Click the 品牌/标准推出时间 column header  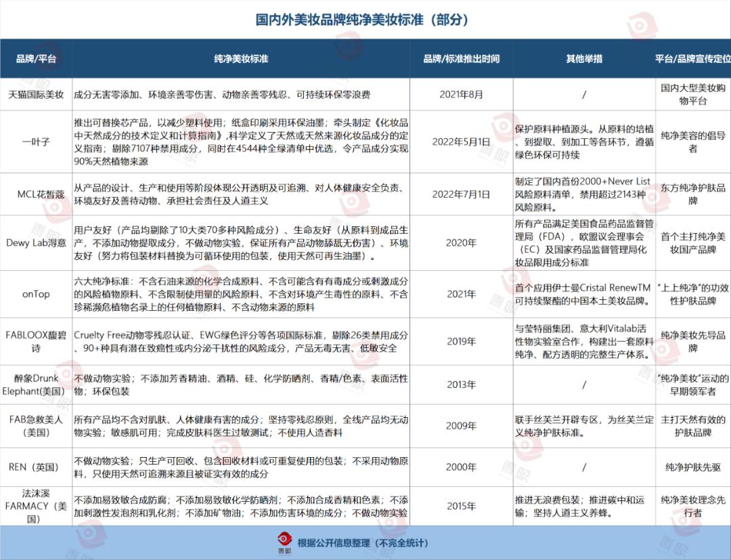pyautogui.click(x=461, y=59)
